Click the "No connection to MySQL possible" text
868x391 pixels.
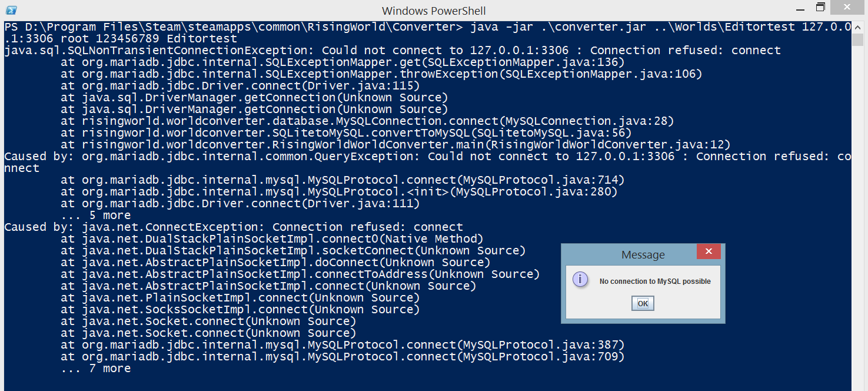click(x=655, y=281)
